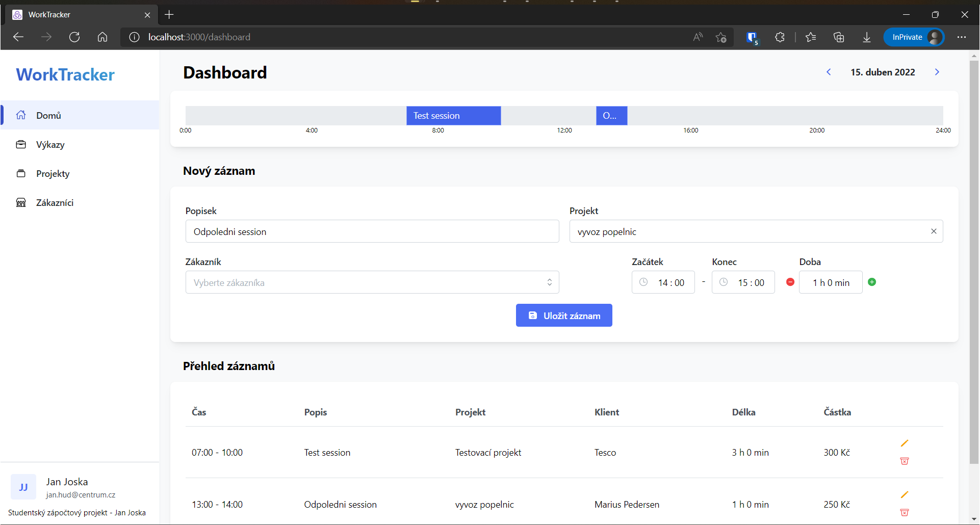Go to next day with right chevron
The height and width of the screenshot is (525, 980).
click(x=937, y=72)
